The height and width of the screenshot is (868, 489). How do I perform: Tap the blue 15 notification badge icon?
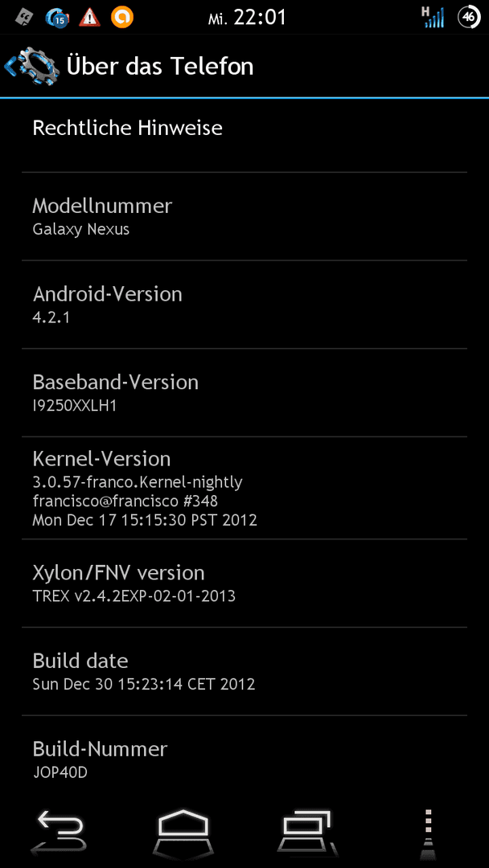[56, 18]
